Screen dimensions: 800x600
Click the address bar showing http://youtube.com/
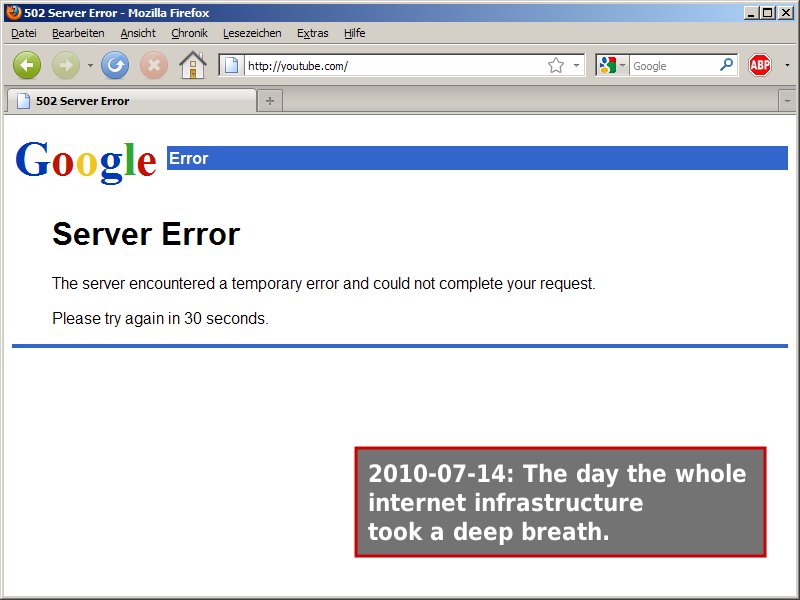390,66
